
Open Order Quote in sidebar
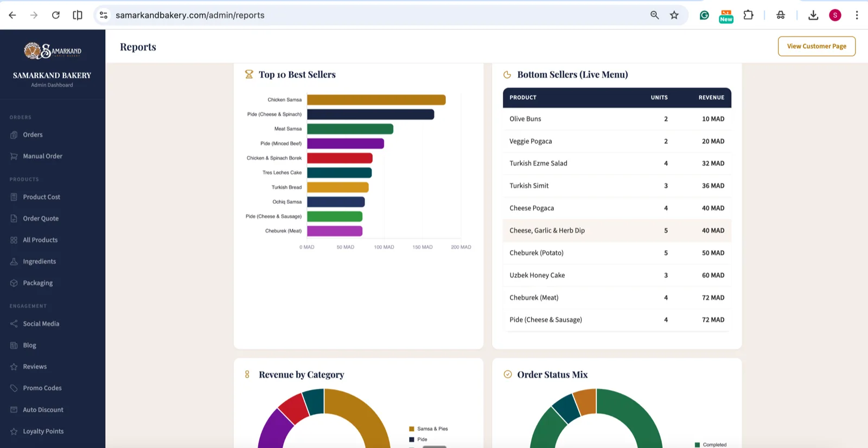(41, 219)
